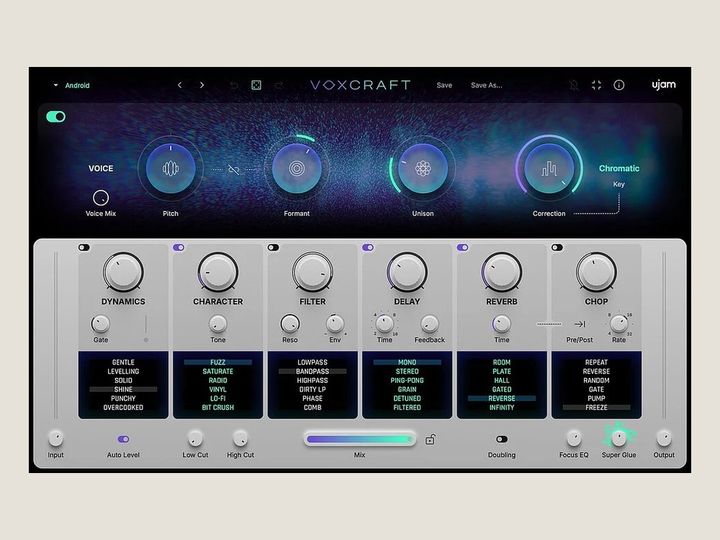720x540 pixels.
Task: Toggle the Auto Level switch
Action: pyautogui.click(x=123, y=439)
